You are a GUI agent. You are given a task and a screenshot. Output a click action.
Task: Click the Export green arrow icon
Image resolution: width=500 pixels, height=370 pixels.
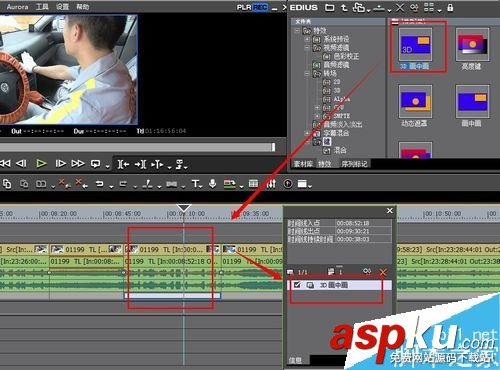point(229,184)
